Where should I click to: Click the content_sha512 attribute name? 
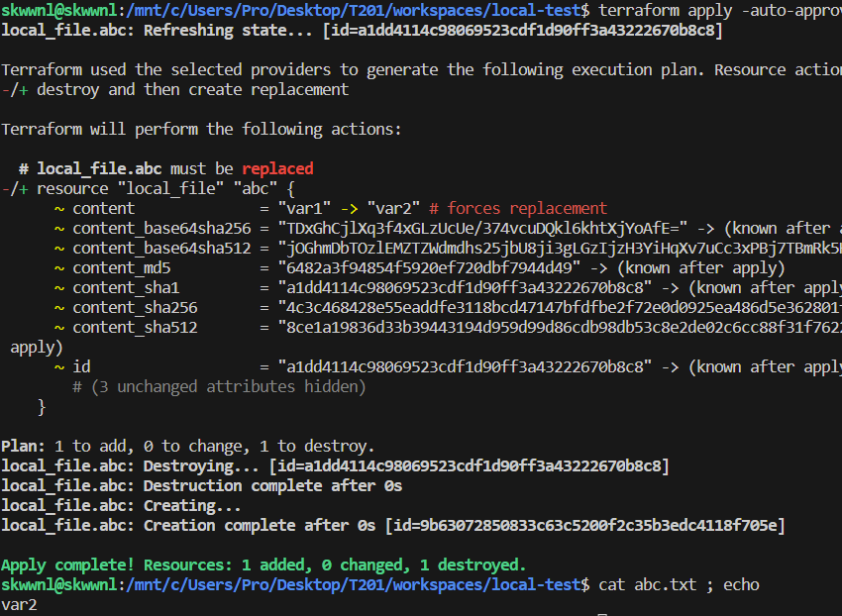click(135, 328)
